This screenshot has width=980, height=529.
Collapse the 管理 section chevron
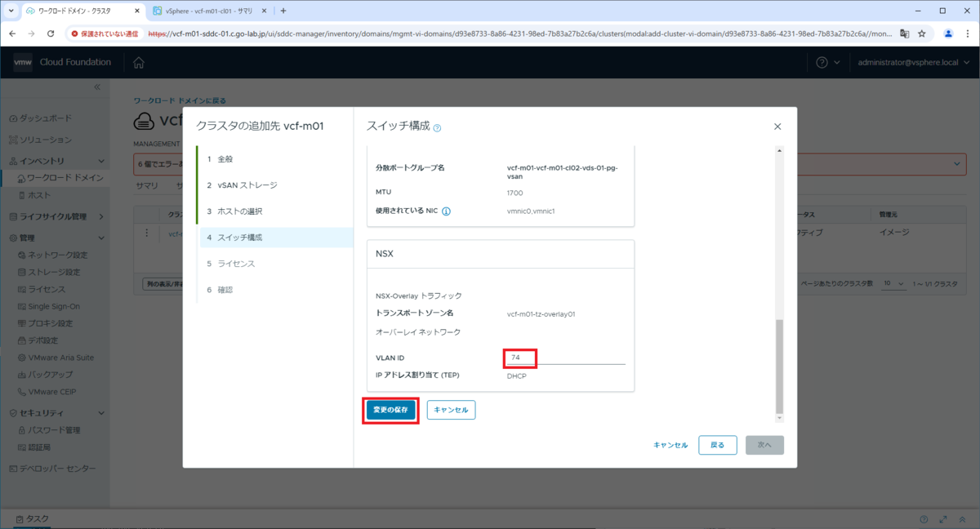pos(100,238)
